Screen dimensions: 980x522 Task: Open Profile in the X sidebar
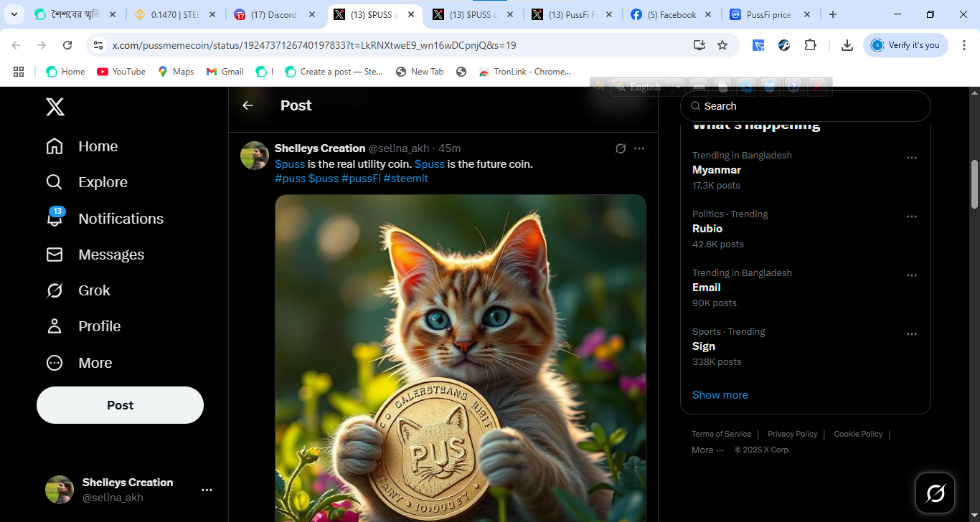point(83,326)
